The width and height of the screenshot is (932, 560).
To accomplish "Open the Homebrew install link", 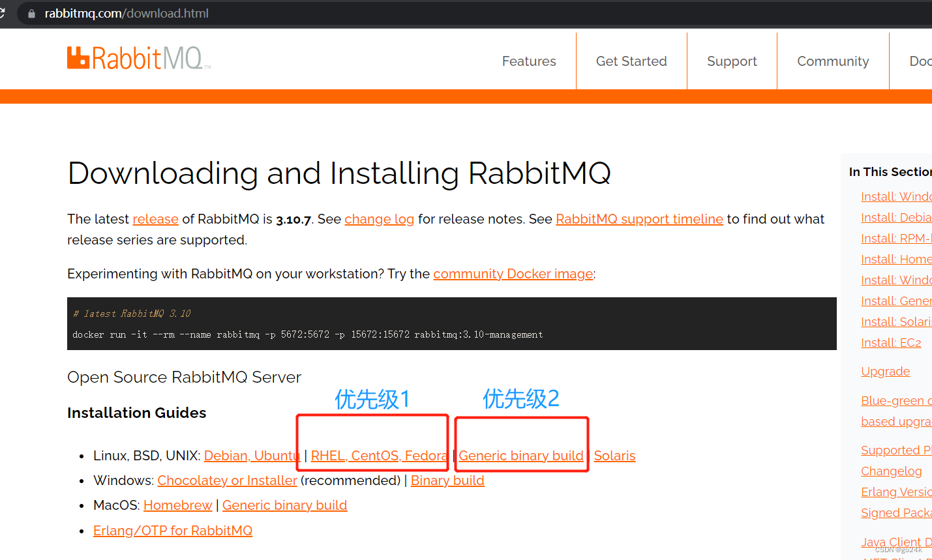I will click(177, 505).
